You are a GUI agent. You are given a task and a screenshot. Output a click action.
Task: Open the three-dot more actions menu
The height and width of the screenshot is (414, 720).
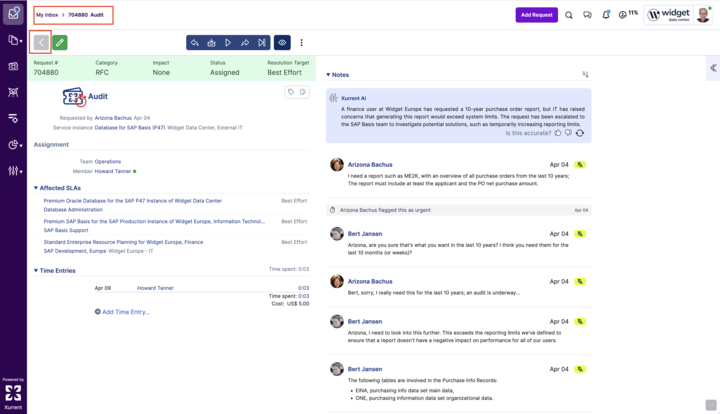click(301, 43)
